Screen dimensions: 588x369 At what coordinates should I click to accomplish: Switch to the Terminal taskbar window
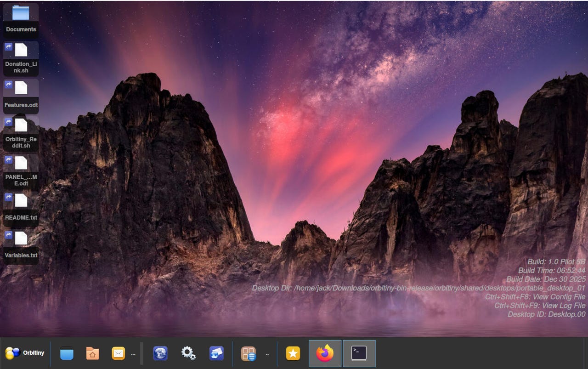coord(359,353)
